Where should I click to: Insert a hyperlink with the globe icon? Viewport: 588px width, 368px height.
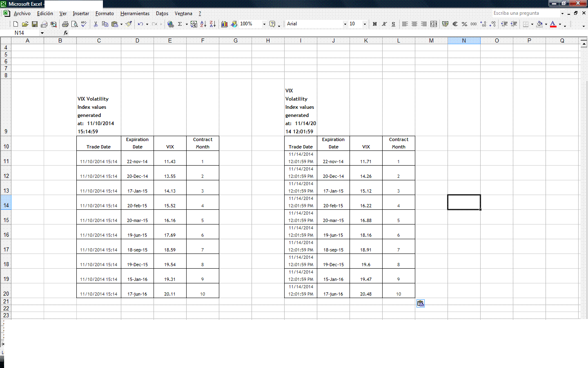[x=171, y=24]
